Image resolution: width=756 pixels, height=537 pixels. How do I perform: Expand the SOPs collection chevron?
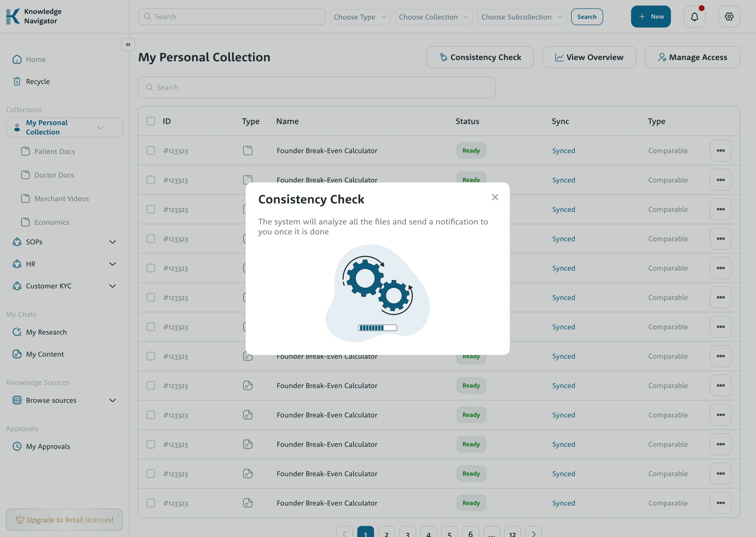[113, 242]
